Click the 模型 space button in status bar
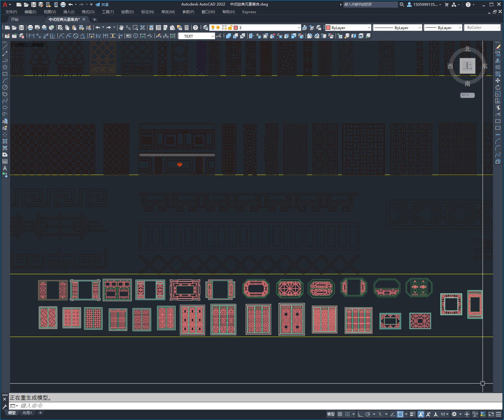 tap(331, 414)
